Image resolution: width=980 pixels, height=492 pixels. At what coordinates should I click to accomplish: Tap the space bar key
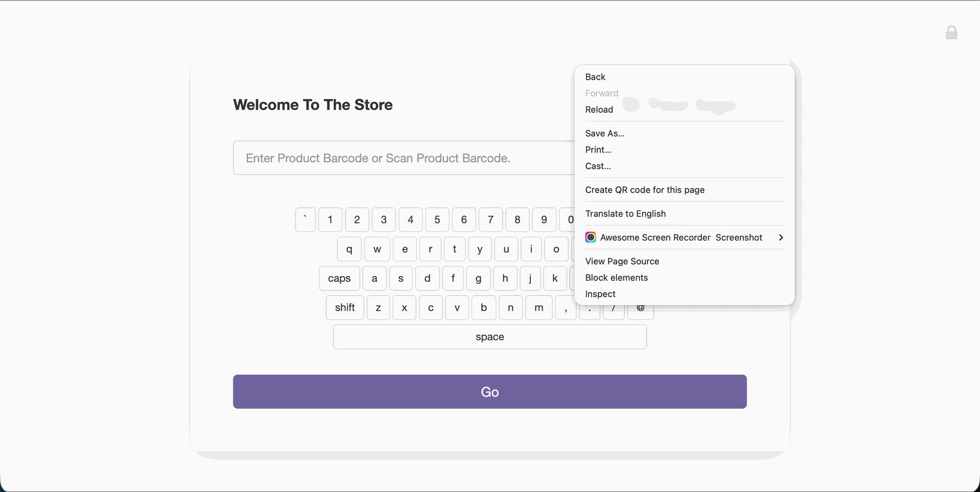[490, 337]
